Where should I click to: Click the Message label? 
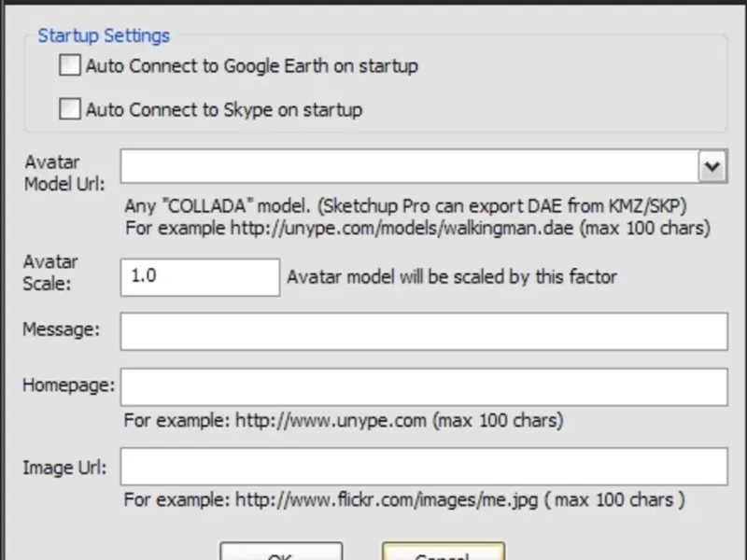tap(62, 329)
